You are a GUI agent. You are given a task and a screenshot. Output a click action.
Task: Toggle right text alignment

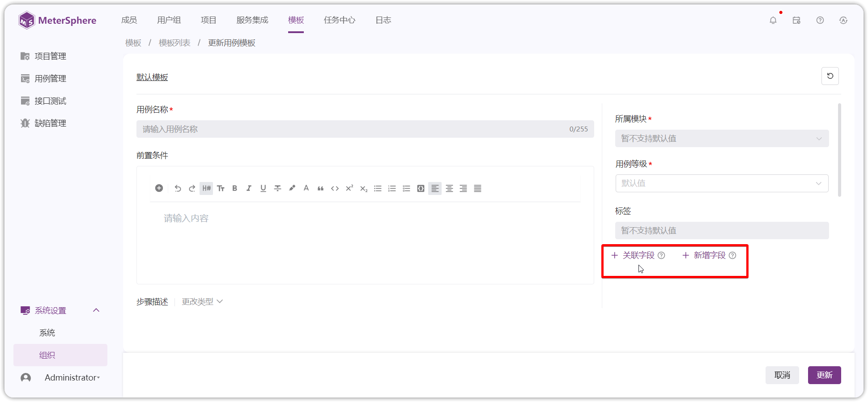tap(464, 188)
